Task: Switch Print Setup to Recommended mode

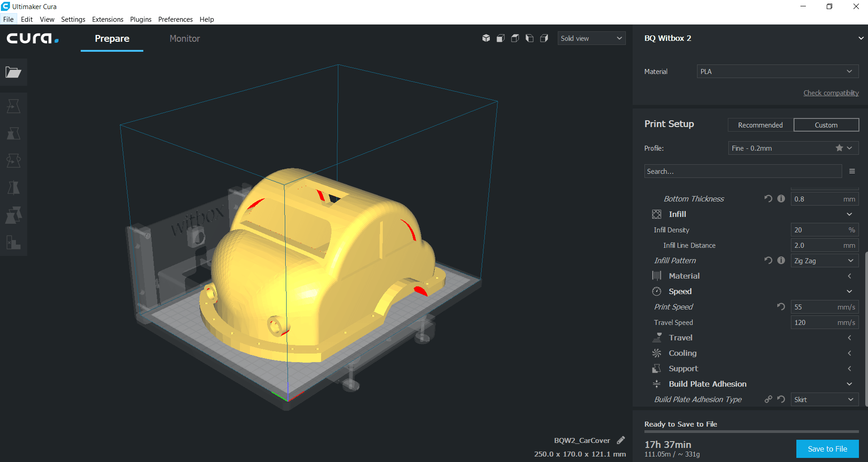Action: click(761, 125)
